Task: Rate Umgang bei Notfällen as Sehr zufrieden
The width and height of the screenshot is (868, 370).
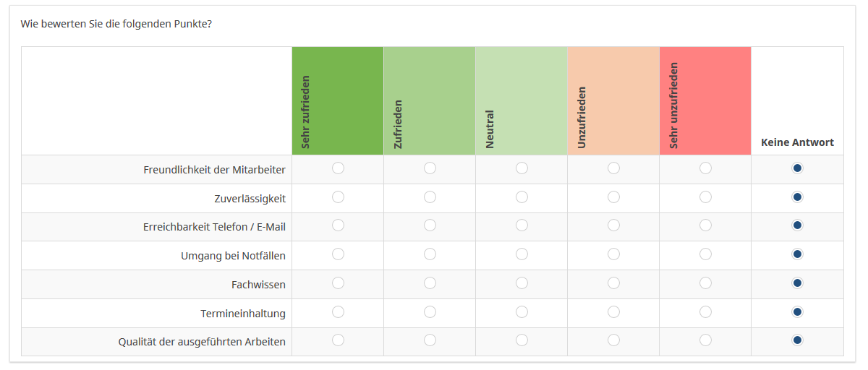Action: (338, 254)
